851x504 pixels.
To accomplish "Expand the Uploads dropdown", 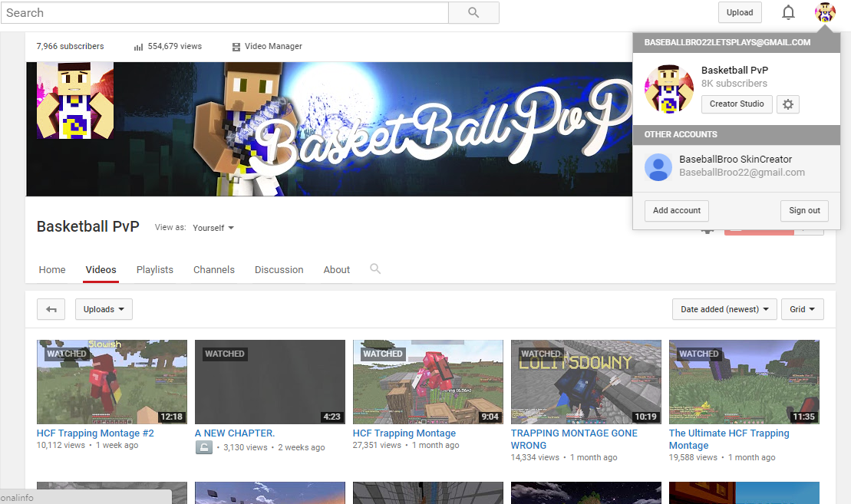I will pos(104,309).
